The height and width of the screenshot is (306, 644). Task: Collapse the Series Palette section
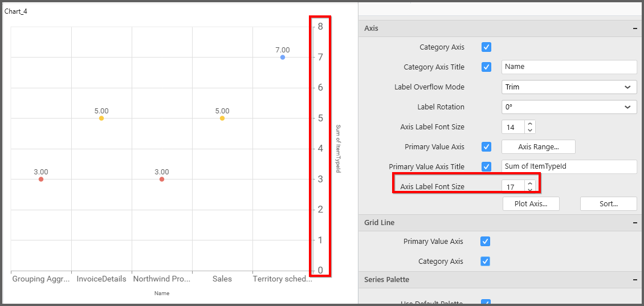coord(634,280)
